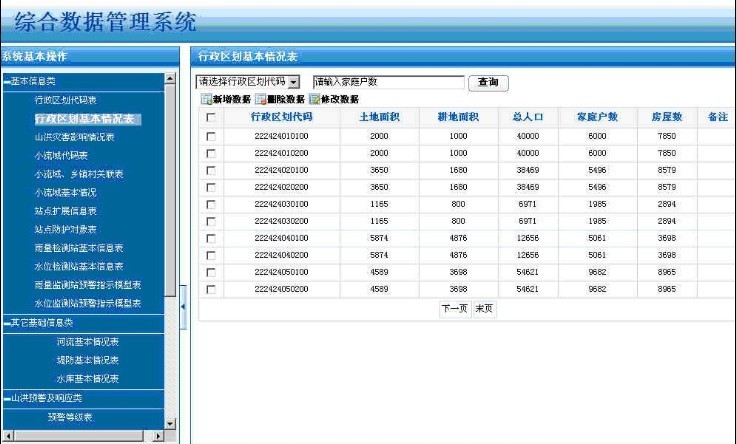737x444 pixels.
Task: Click the 修改数据 (modify data) icon
Action: tap(314, 99)
